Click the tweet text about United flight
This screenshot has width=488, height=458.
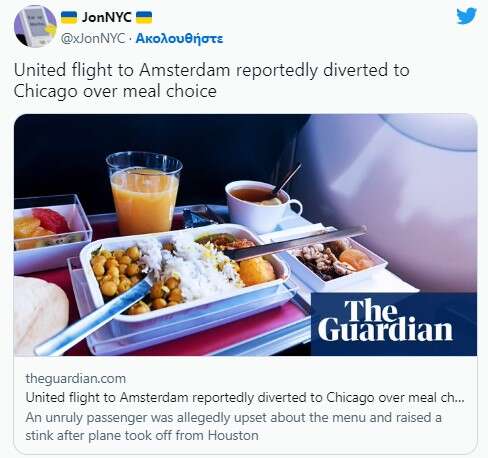[x=211, y=80]
